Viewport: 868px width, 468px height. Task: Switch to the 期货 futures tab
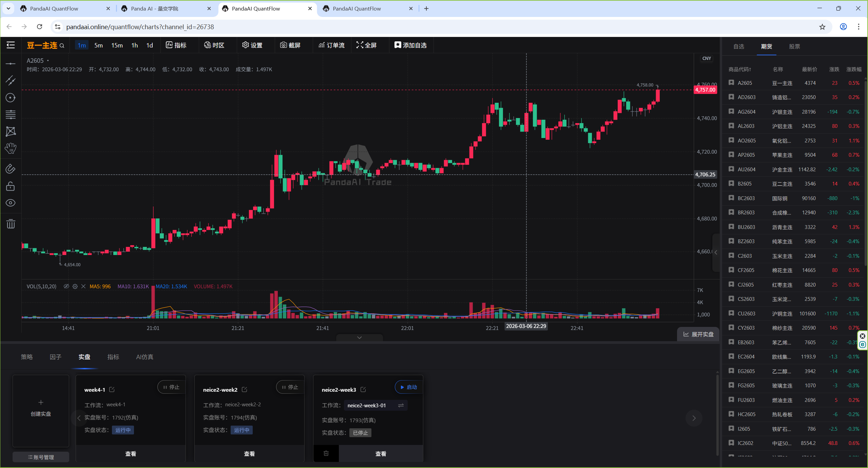[767, 46]
